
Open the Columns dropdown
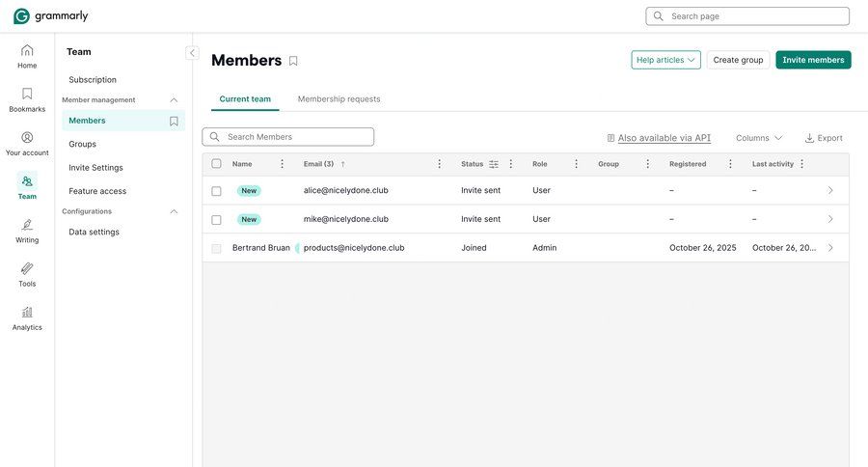(x=759, y=138)
